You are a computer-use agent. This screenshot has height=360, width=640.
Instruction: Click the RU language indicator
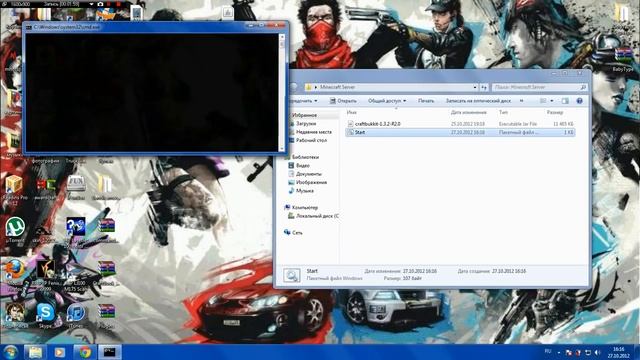click(548, 351)
